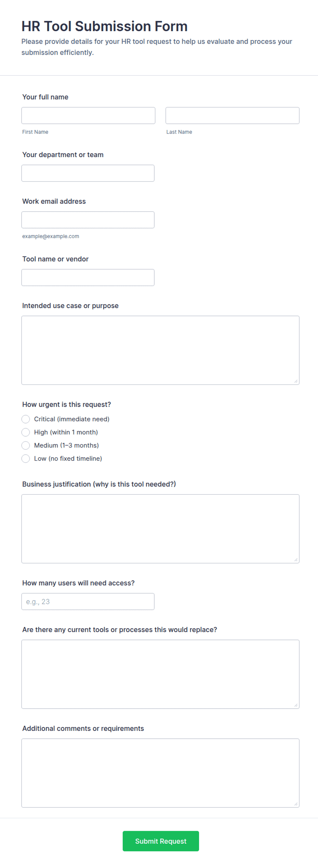Click resize handle on Business justification textarea
318x868 pixels.
pos(296,560)
